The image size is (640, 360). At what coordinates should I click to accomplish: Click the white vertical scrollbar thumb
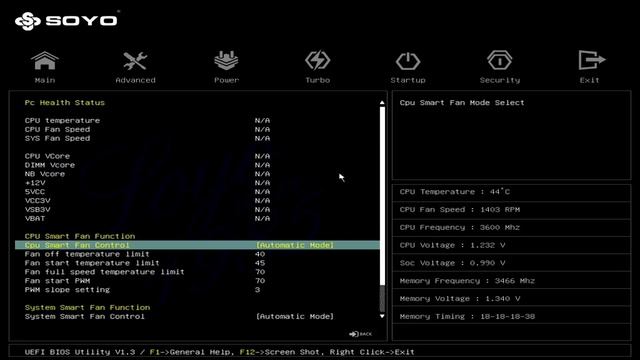tap(382, 196)
